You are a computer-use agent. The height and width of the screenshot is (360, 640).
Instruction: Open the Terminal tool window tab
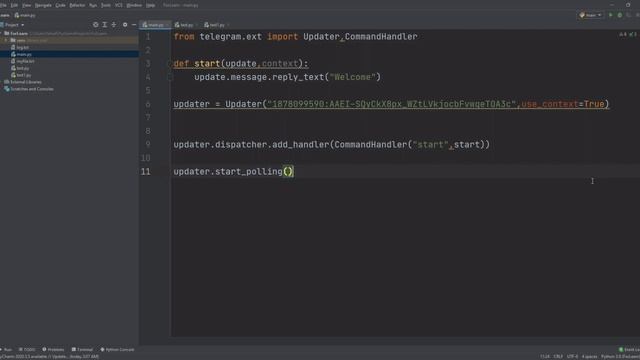(82, 350)
